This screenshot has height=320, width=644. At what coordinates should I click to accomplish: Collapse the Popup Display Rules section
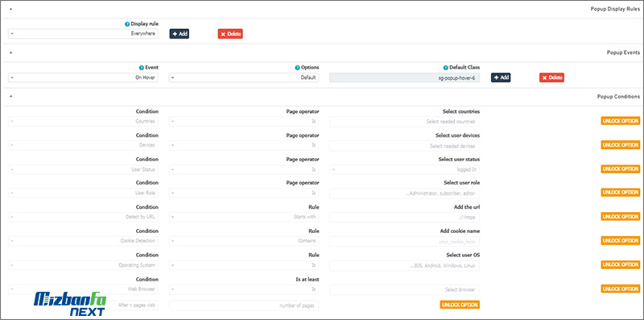[10, 9]
